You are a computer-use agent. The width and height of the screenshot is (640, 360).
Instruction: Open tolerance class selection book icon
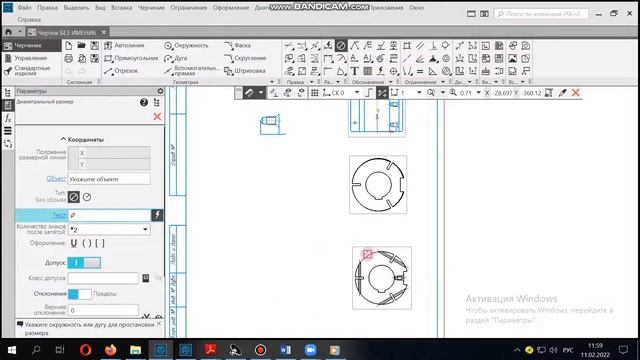[x=145, y=278]
